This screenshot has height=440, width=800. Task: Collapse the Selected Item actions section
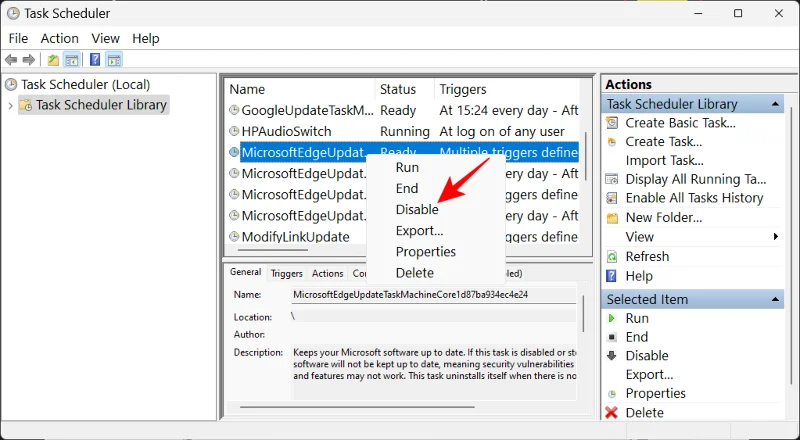click(x=775, y=300)
